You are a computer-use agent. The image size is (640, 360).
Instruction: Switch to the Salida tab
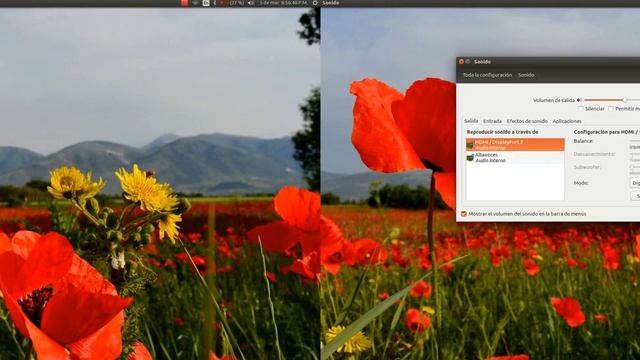pos(471,121)
